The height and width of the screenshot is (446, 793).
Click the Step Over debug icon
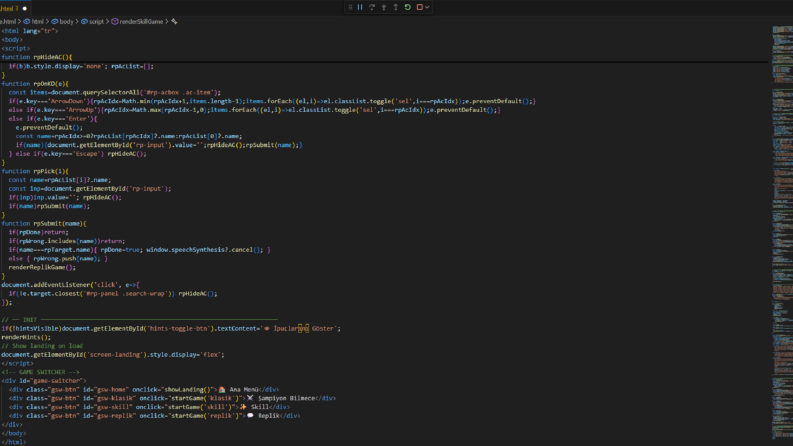[372, 7]
